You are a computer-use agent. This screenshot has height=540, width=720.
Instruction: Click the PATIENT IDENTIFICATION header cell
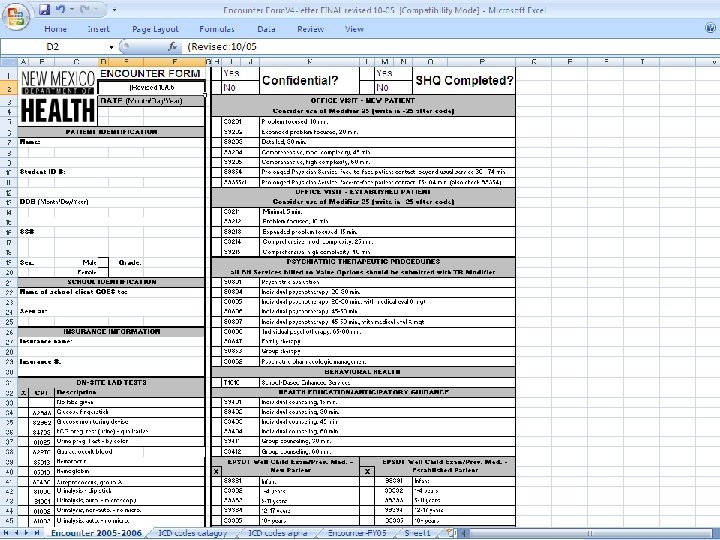click(111, 132)
